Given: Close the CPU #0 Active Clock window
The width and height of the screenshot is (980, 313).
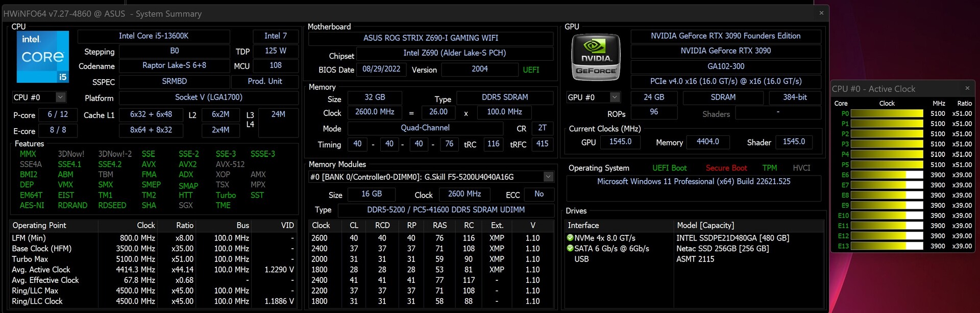Looking at the screenshot, I should click(967, 88).
